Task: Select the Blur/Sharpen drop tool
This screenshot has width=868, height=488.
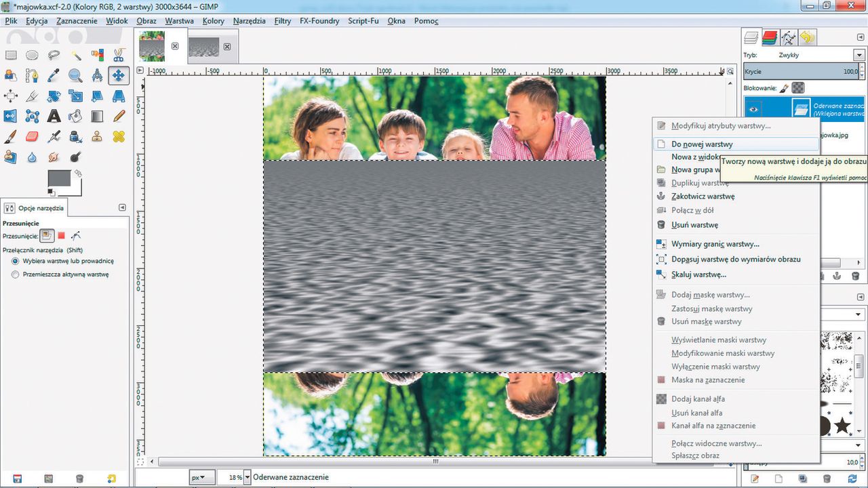Action: 32,157
